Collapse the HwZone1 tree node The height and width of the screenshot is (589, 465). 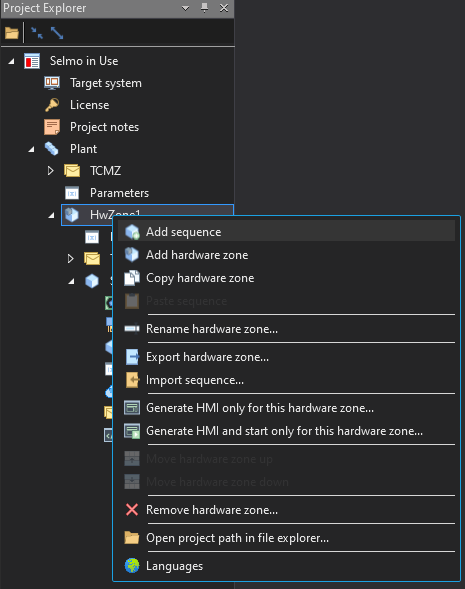[x=51, y=215]
